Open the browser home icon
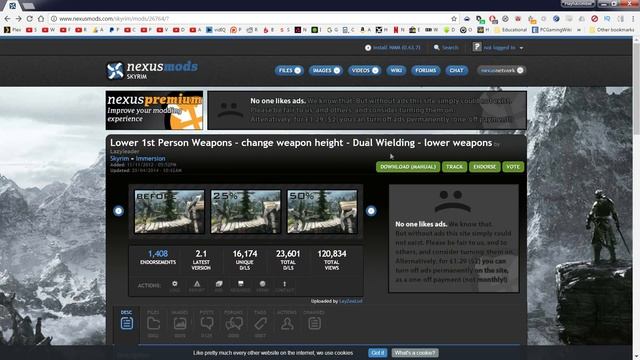 coord(41,19)
